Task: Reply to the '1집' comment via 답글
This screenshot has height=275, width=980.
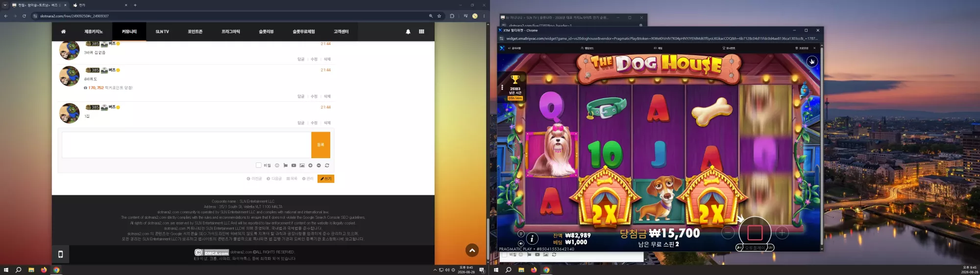Action: (x=301, y=123)
